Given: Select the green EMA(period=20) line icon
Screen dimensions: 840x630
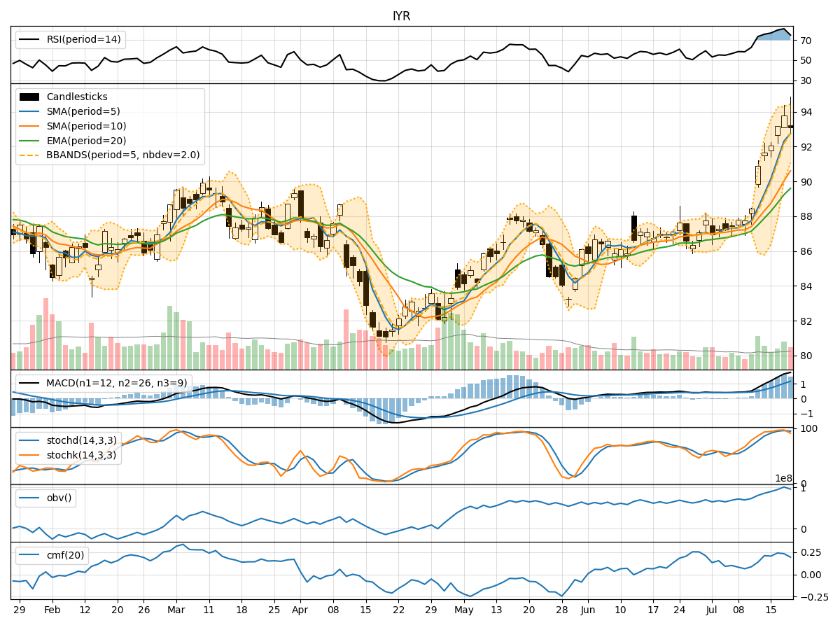Looking at the screenshot, I should pos(31,141).
